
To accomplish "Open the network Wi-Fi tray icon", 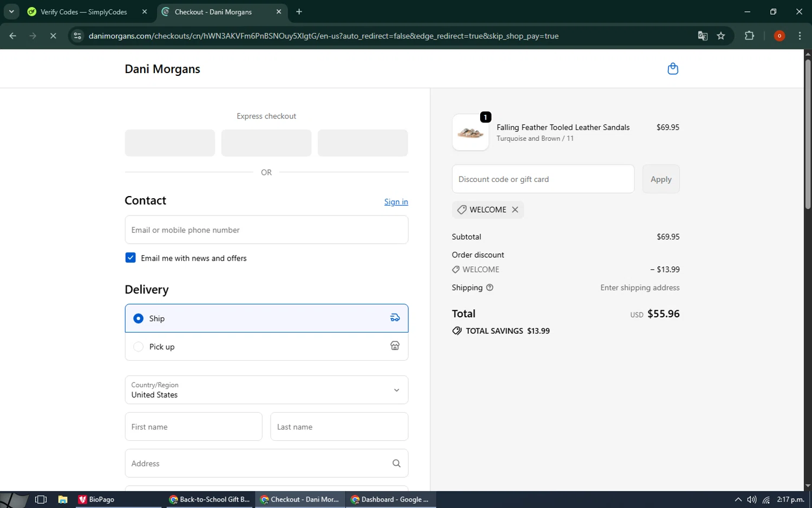I will [x=766, y=499].
